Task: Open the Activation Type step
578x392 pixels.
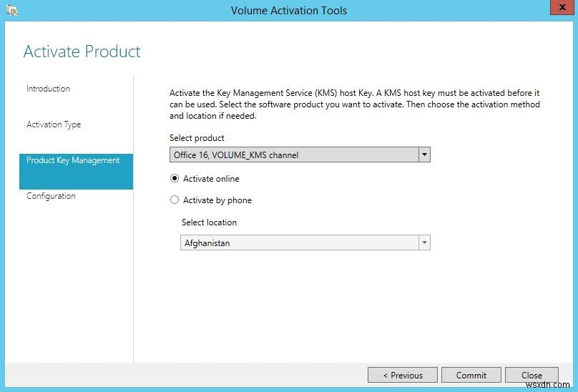Action: tap(54, 124)
